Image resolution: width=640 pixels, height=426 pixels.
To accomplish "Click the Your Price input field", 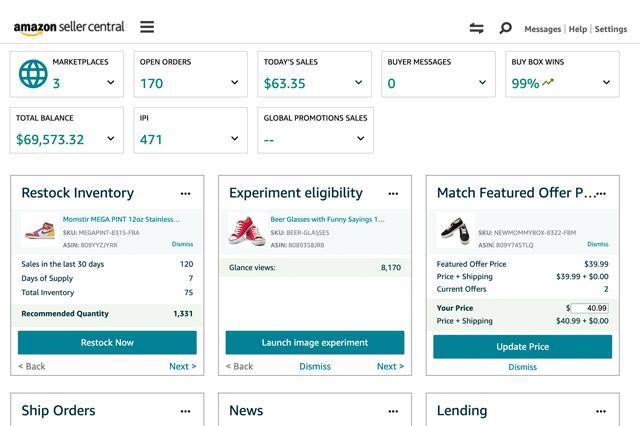I will tap(590, 308).
